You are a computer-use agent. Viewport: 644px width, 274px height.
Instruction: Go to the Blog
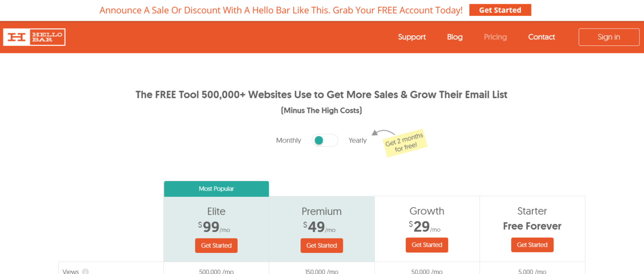(x=455, y=37)
